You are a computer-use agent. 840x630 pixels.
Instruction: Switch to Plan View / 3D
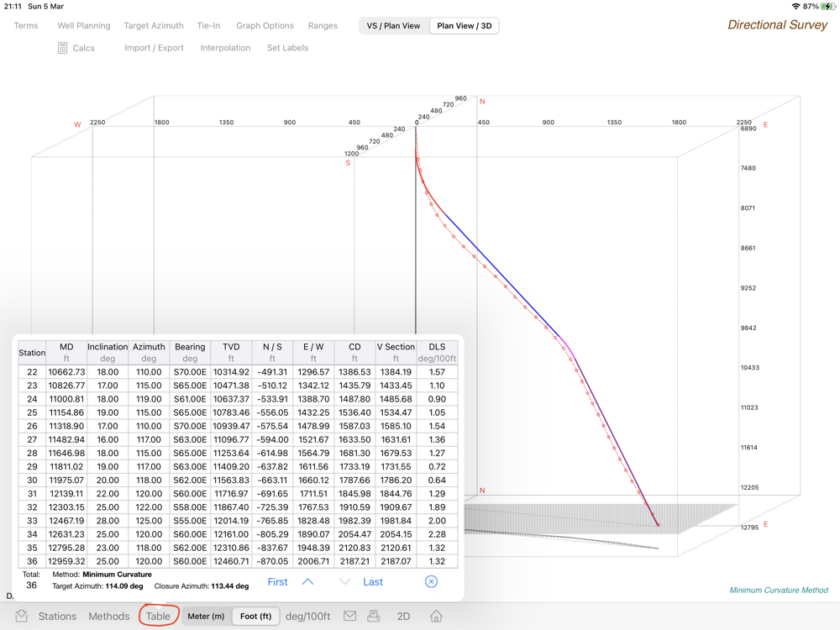coord(465,26)
